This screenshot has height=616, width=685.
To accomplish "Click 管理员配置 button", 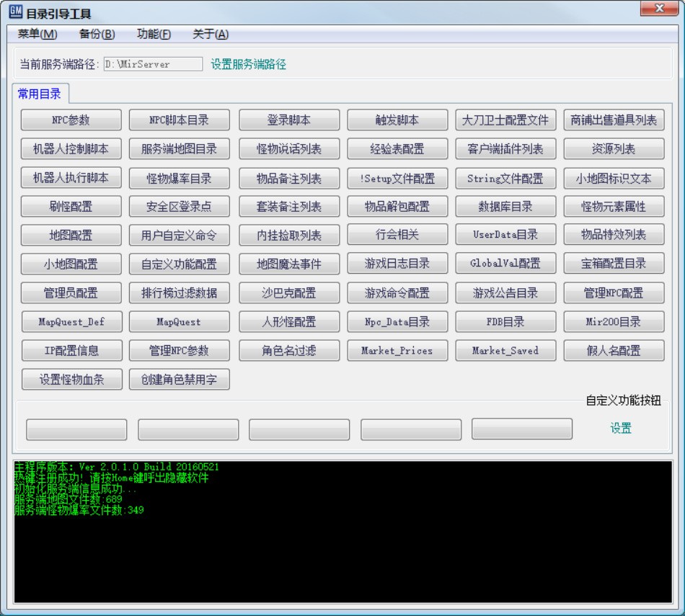I will tap(71, 293).
